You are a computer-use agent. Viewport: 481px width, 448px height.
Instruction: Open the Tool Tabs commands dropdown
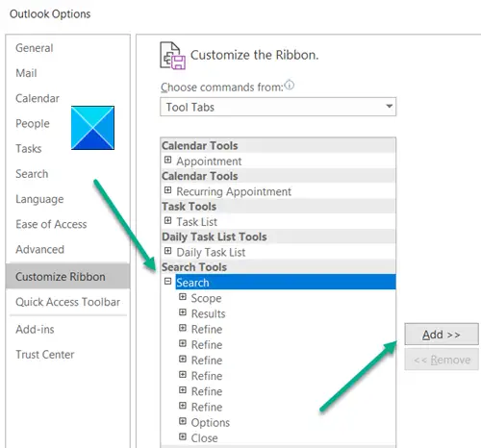[278, 107]
